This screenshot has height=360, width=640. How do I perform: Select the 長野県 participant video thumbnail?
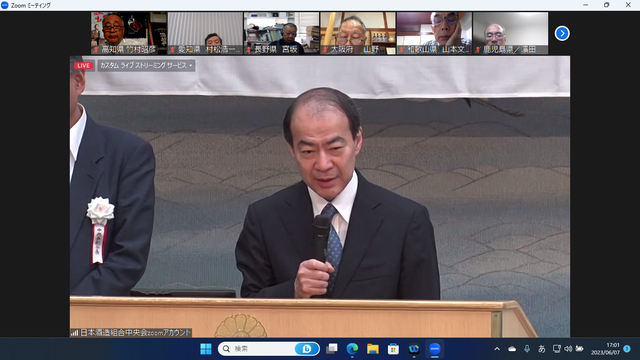282,33
